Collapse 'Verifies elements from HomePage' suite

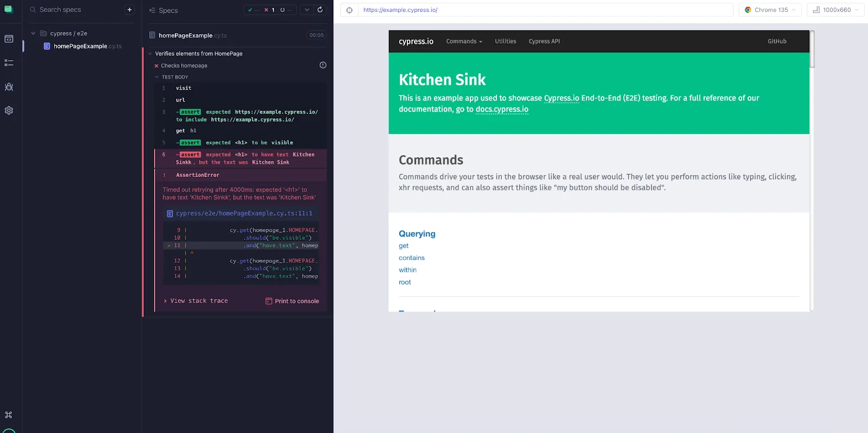click(x=150, y=54)
